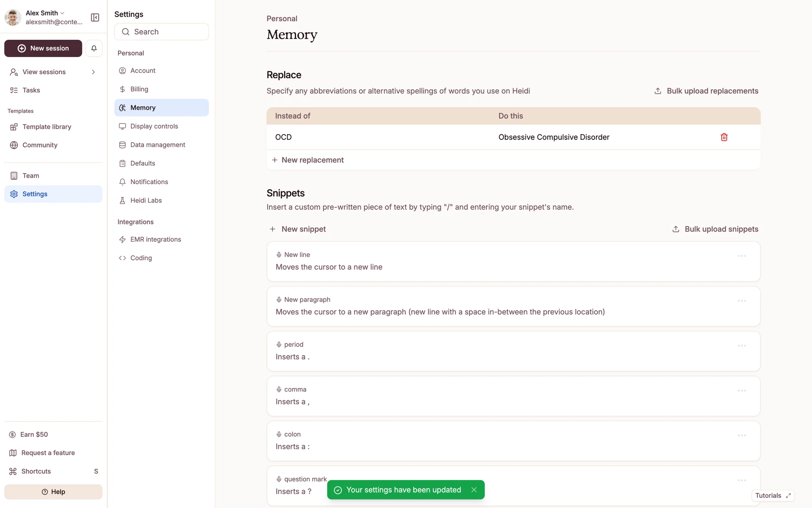Open Display controls settings
This screenshot has width=812, height=508.
click(x=154, y=126)
